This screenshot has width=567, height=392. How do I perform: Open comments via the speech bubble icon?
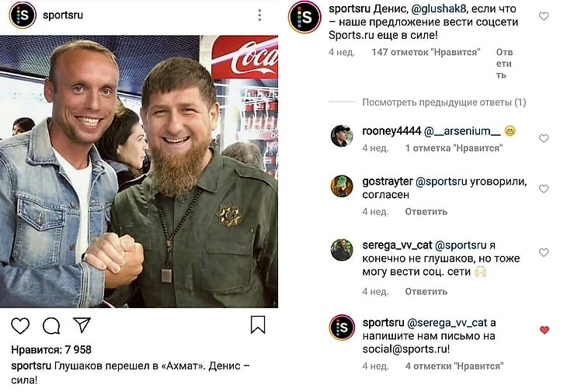51,326
